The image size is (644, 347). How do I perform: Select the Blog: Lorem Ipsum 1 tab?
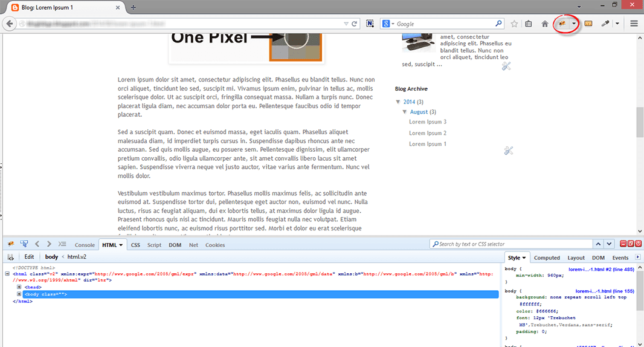[66, 7]
